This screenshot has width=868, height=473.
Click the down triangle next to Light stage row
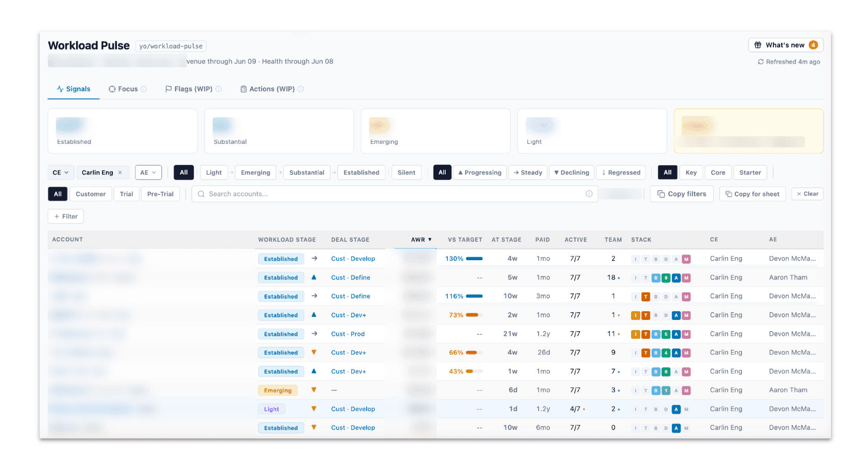pyautogui.click(x=314, y=409)
